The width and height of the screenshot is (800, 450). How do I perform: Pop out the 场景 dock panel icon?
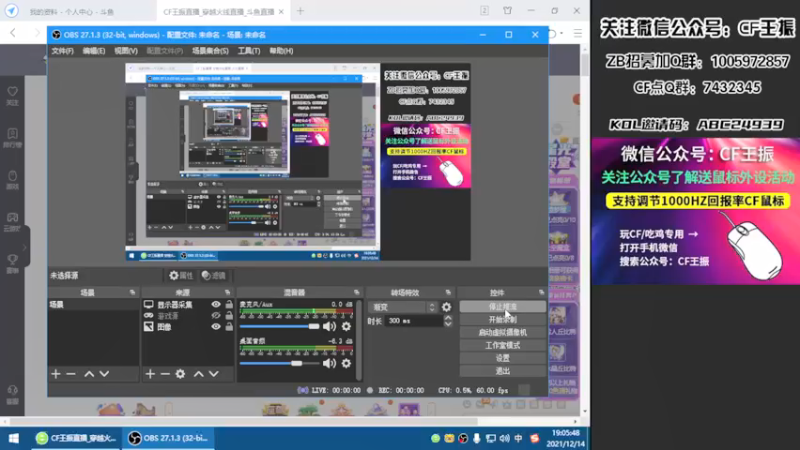pos(133,292)
